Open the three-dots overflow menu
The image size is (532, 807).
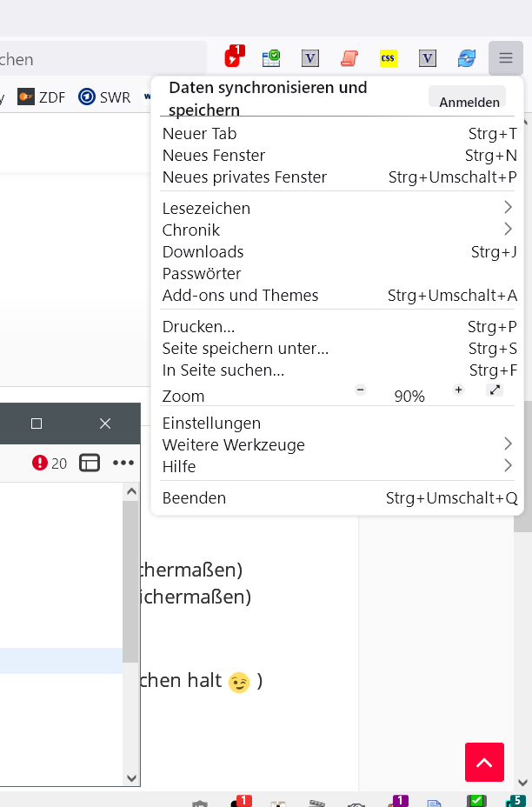point(123,463)
